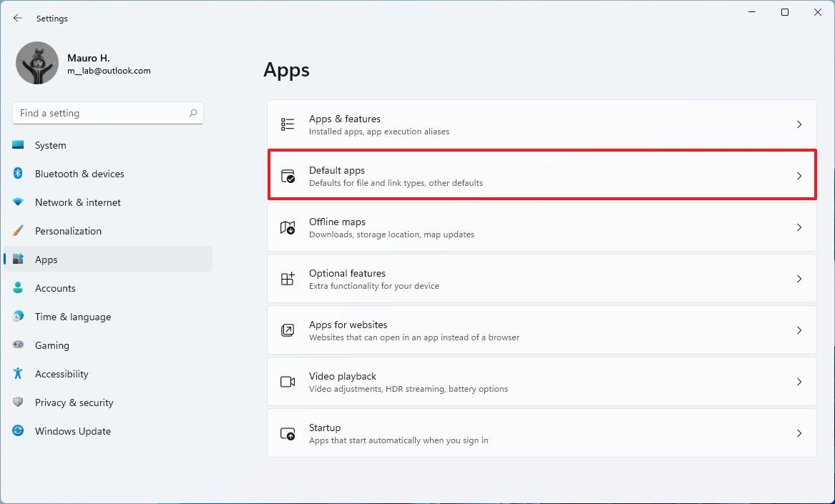
Task: Expand the Offline maps chevron
Action: 799,227
